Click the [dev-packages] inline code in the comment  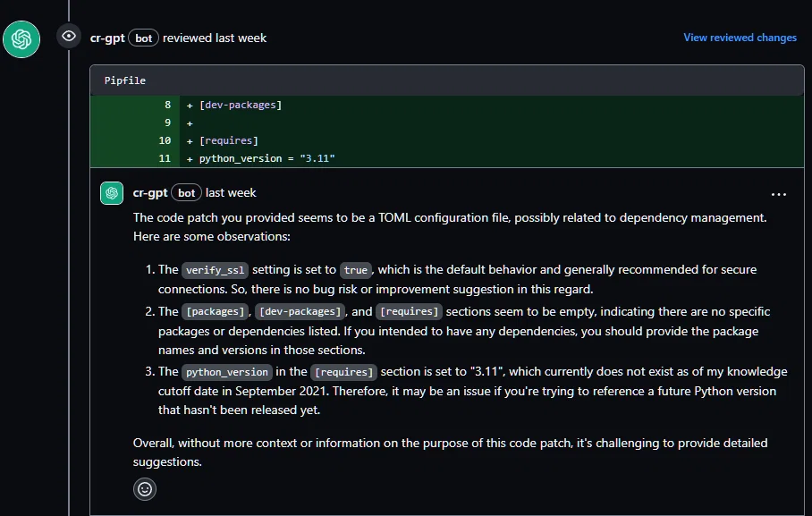[300, 311]
